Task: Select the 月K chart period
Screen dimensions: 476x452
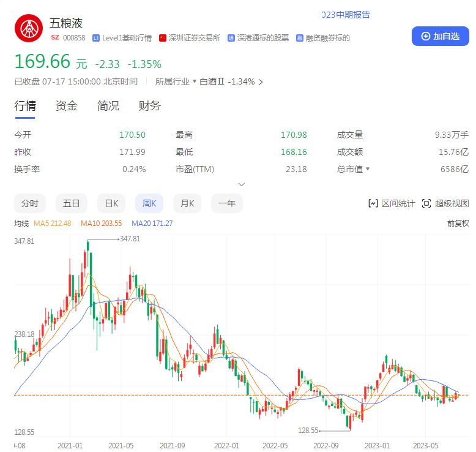Action: [x=187, y=203]
